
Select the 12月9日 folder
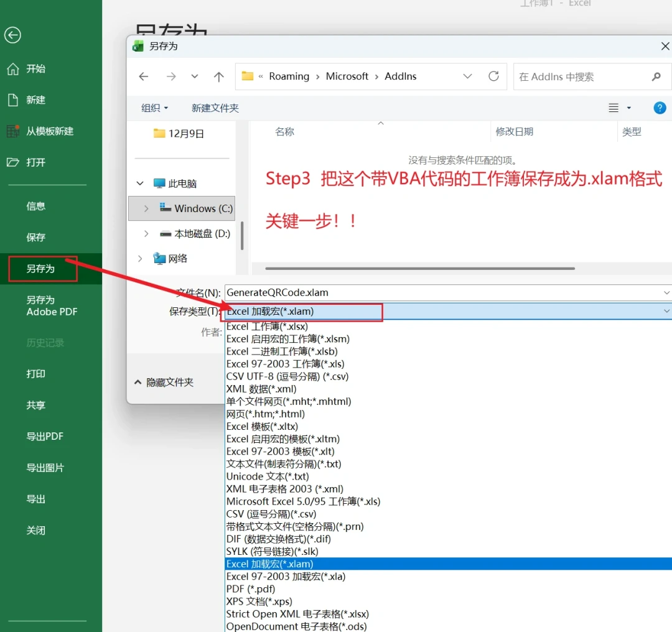(x=179, y=133)
